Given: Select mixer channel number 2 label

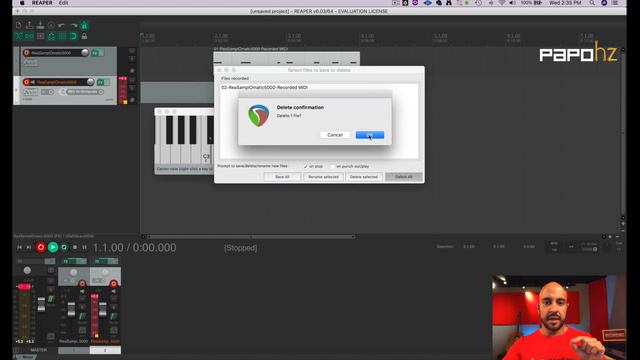Looking at the screenshot, I should click(105, 350).
